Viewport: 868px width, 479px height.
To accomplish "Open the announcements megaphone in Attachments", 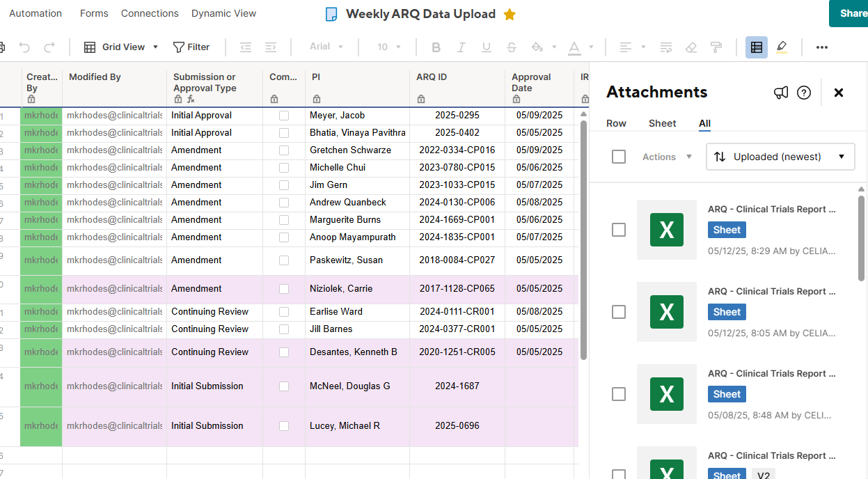I will tap(781, 93).
